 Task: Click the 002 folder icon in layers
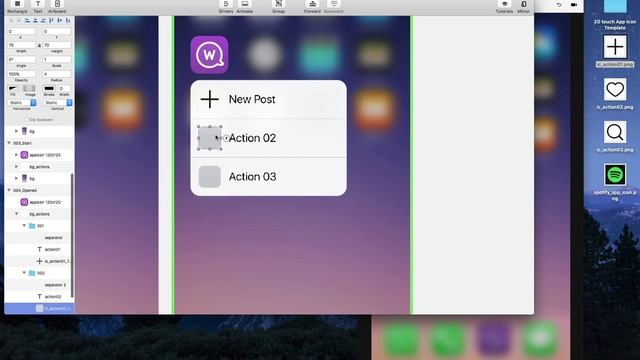coord(32,273)
